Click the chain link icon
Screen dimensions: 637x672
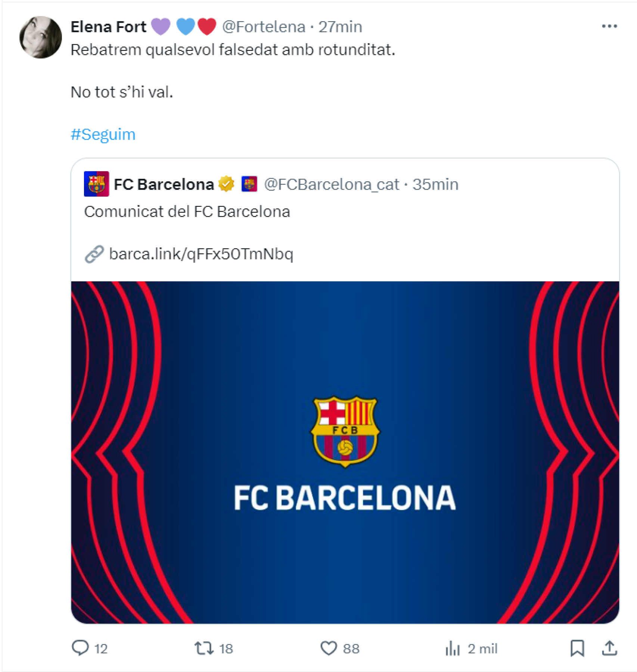(x=94, y=254)
